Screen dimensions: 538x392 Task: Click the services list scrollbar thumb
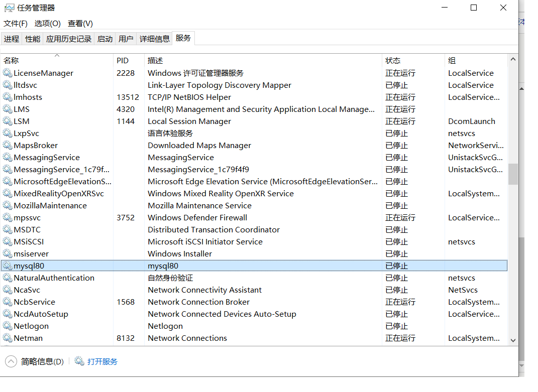pyautogui.click(x=513, y=174)
